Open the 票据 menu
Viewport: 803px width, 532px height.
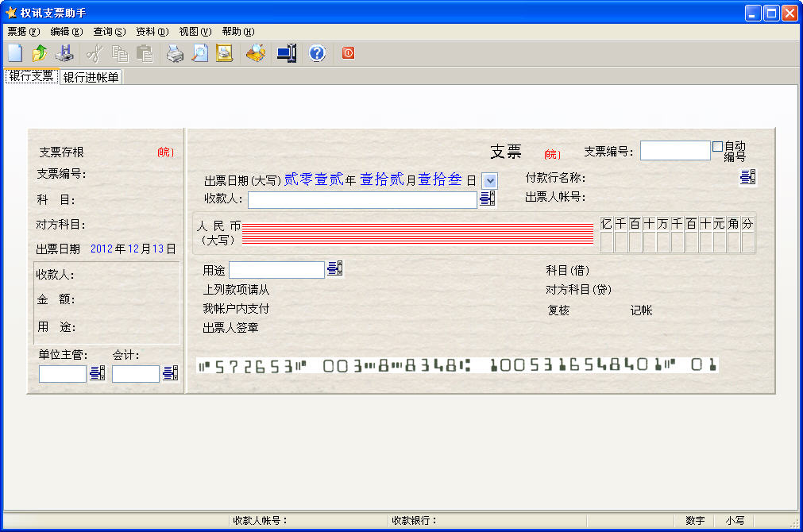(24, 32)
